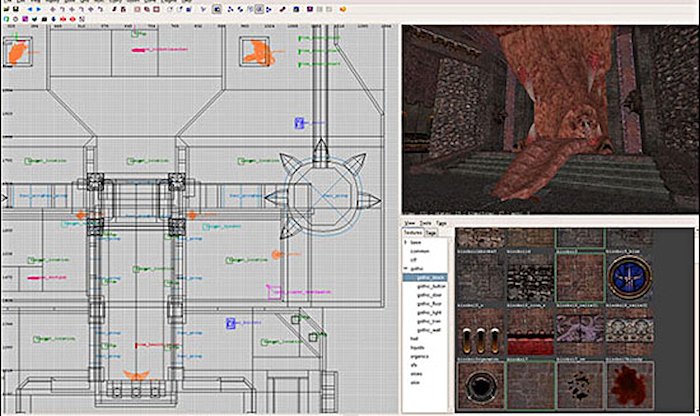Select the skies texture folder
The height and width of the screenshot is (416, 700).
416,374
